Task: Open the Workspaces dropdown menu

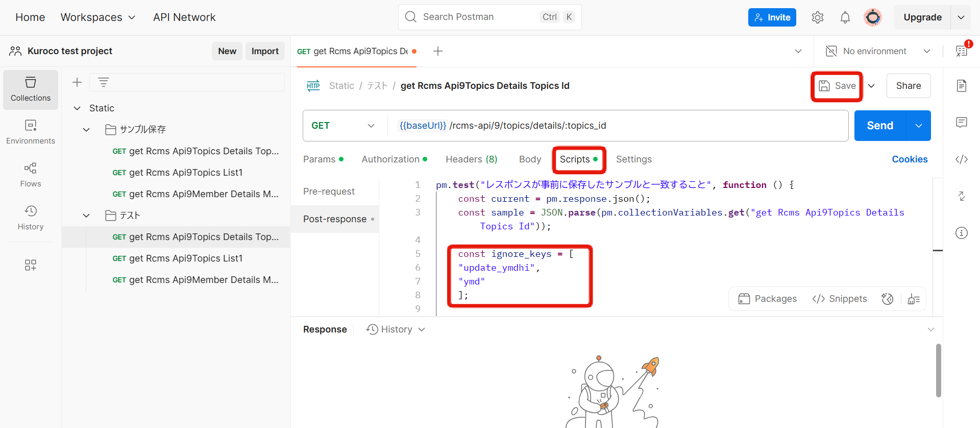Action: click(97, 17)
